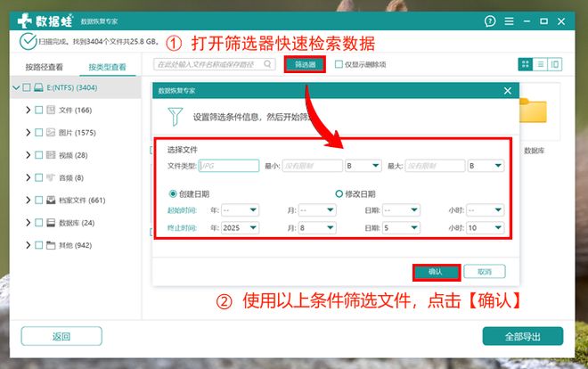This screenshot has height=369, width=588.
Task: Click the 数据库 (24) database icon
Action: coord(51,223)
